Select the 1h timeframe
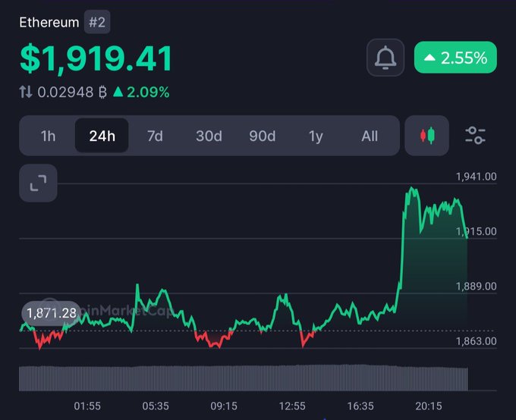This screenshot has width=516, height=420. pos(48,136)
